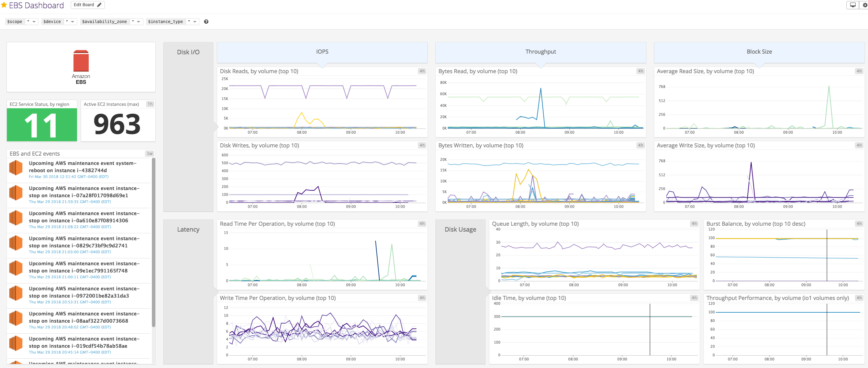
Task: Click the 1h badge on Active EC2 Instances
Action: [150, 104]
